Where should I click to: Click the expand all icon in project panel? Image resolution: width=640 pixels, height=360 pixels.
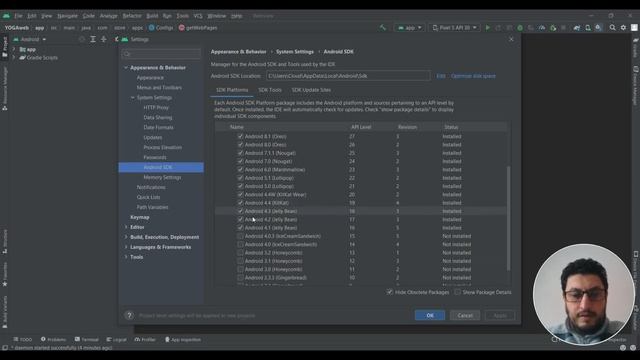93,39
